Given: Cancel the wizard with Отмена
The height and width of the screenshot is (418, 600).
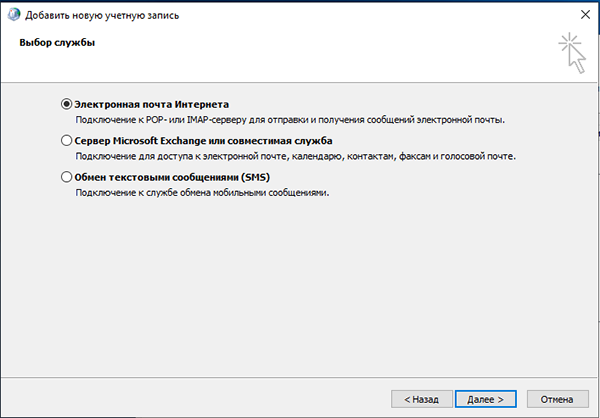Looking at the screenshot, I should [x=558, y=399].
